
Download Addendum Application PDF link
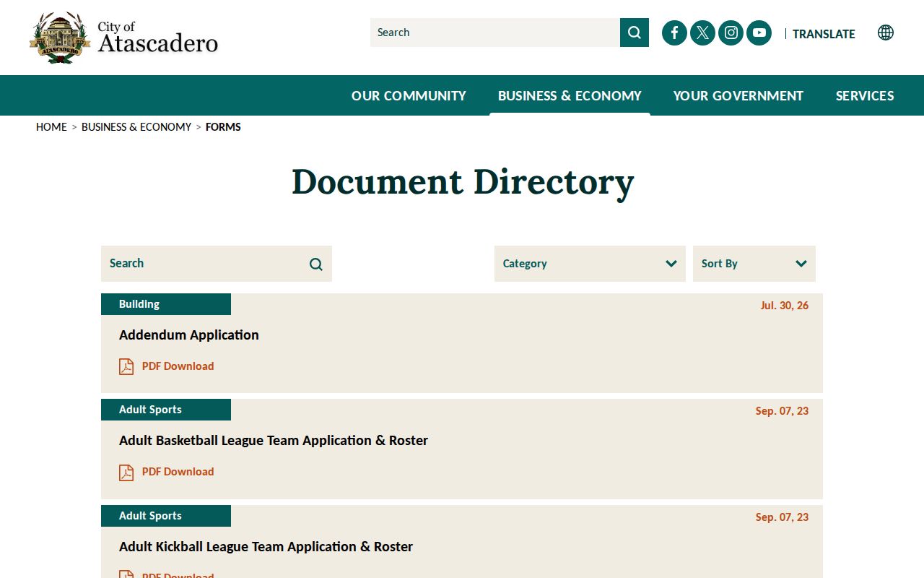(178, 366)
